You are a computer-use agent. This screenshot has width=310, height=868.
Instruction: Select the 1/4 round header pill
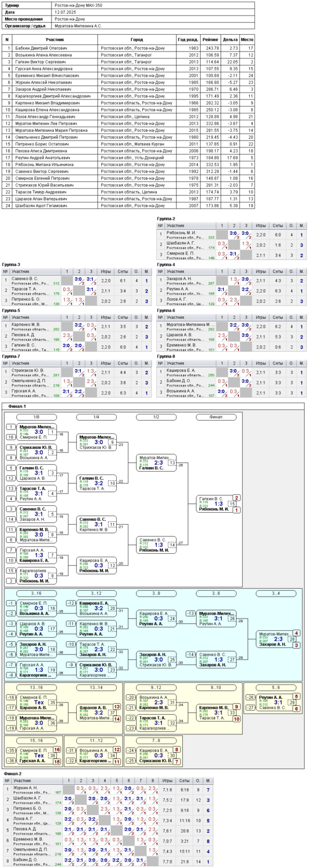96,417
